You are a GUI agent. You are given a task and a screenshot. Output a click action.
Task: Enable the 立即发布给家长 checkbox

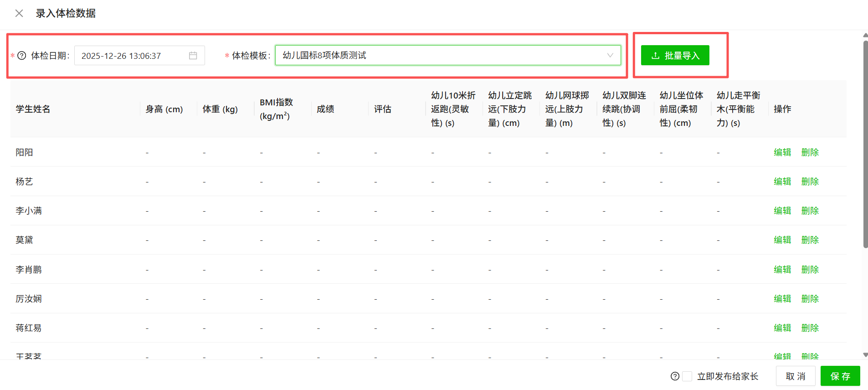point(688,376)
